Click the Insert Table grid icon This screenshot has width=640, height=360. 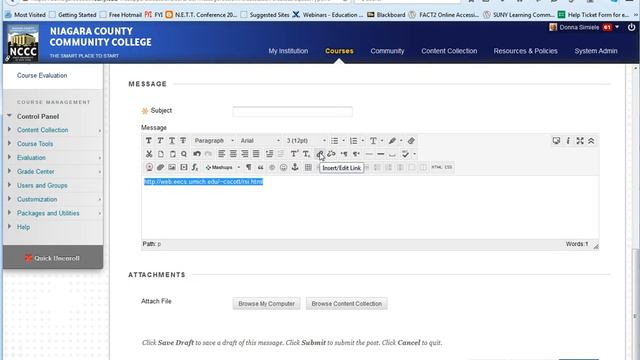(x=308, y=167)
